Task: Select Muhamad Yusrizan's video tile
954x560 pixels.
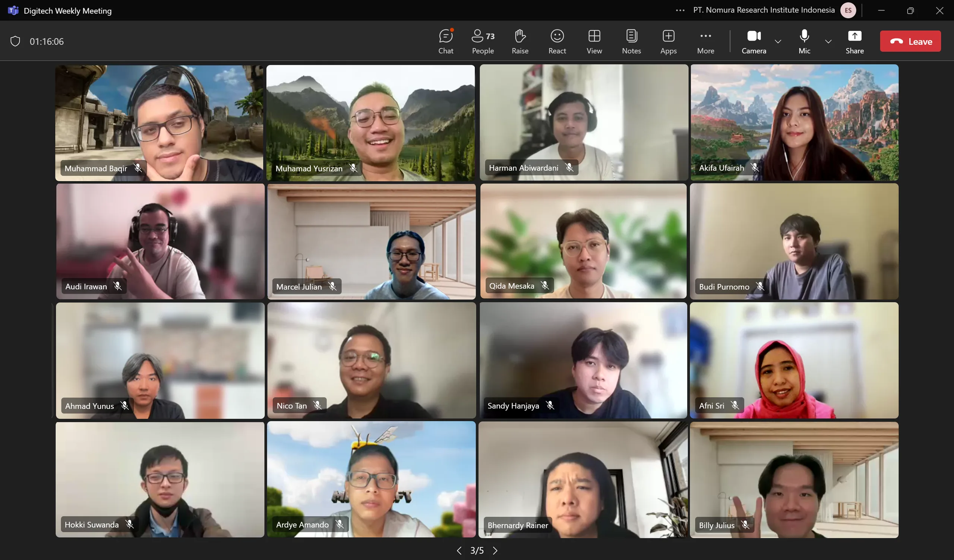Action: (370, 123)
